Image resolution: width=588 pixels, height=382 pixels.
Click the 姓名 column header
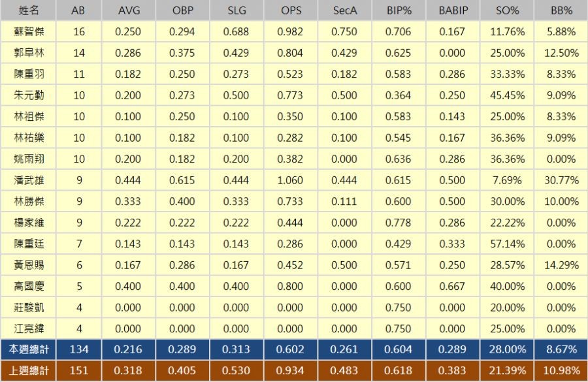(28, 10)
